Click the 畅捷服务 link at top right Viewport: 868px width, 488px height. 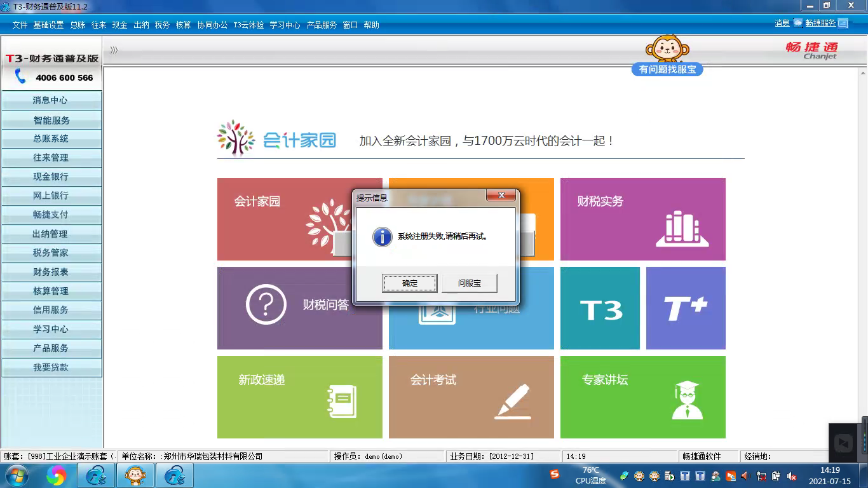point(820,23)
